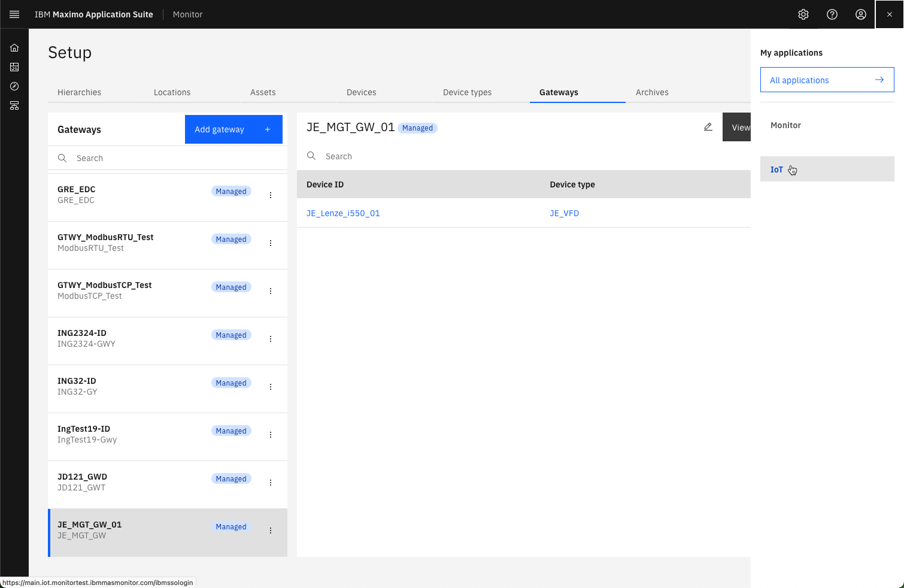Open overflow menu for ING2324-ID gateway
Viewport: 904px width, 588px height.
271,339
